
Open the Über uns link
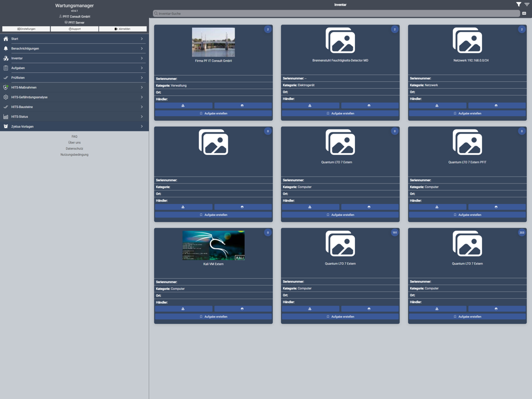click(74, 143)
